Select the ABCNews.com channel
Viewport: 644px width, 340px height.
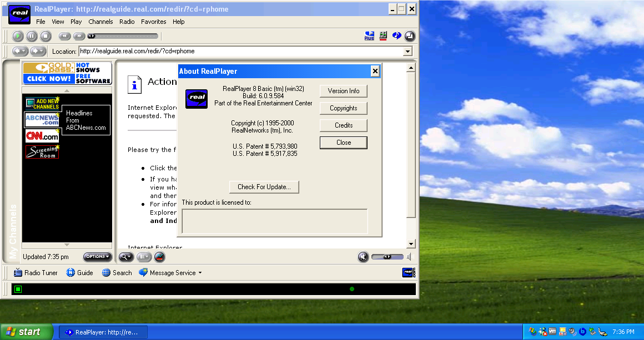click(42, 120)
